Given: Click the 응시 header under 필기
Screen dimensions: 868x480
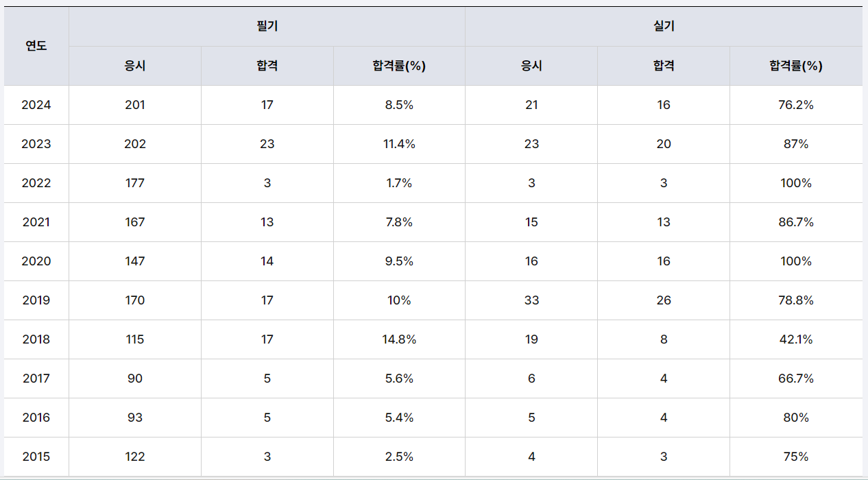Looking at the screenshot, I should click(x=135, y=66).
